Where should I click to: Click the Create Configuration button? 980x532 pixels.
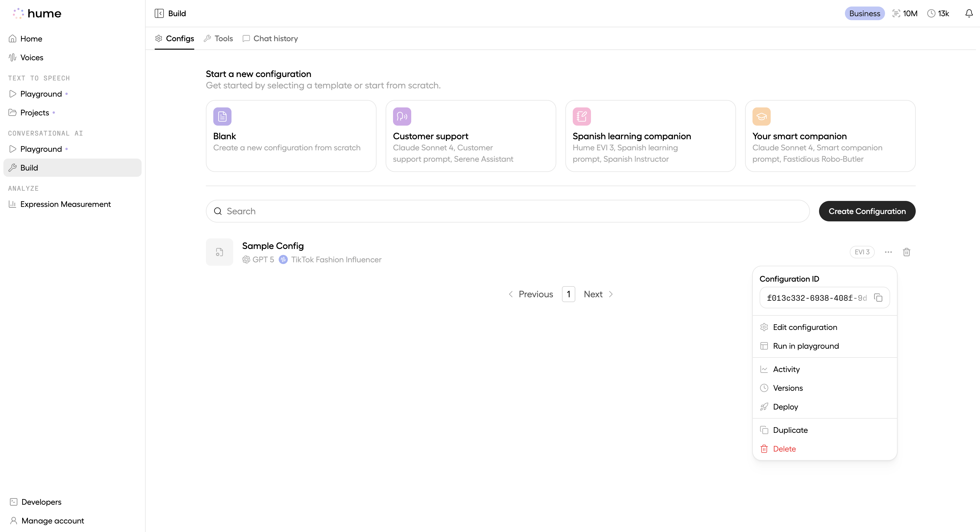point(867,211)
